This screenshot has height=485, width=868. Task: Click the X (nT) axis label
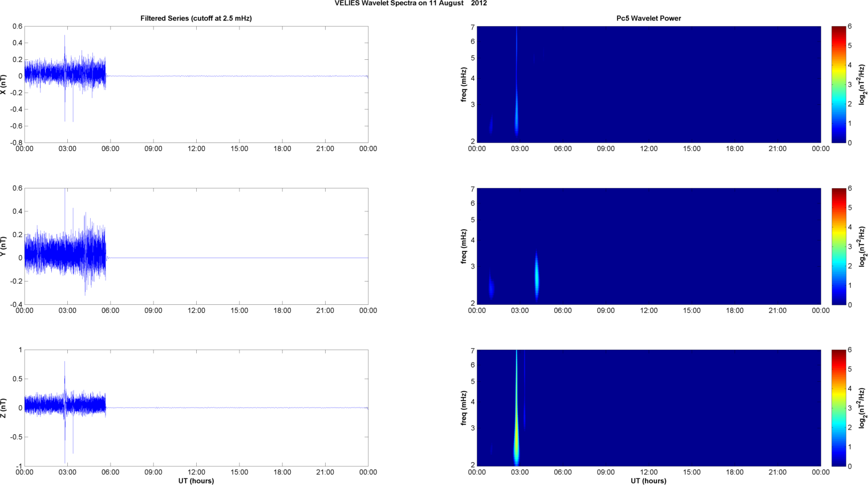(4, 84)
